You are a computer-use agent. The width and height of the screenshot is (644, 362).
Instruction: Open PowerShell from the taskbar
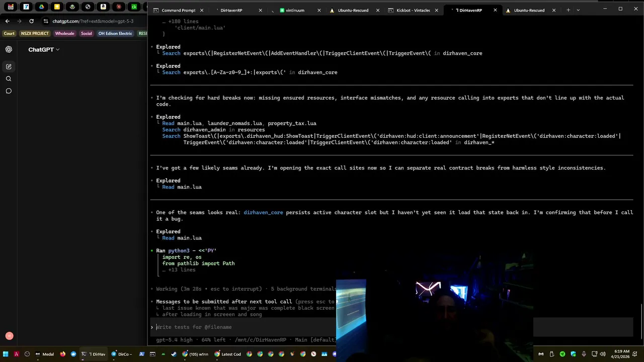(142, 354)
